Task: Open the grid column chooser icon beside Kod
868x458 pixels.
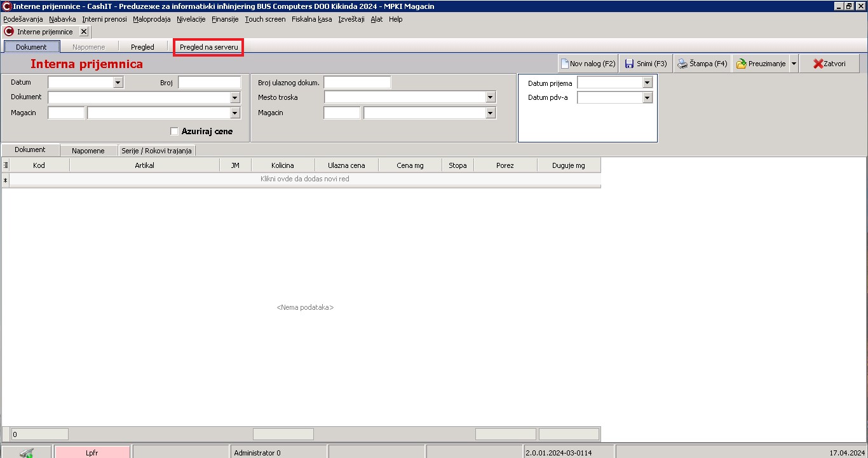Action: point(6,165)
